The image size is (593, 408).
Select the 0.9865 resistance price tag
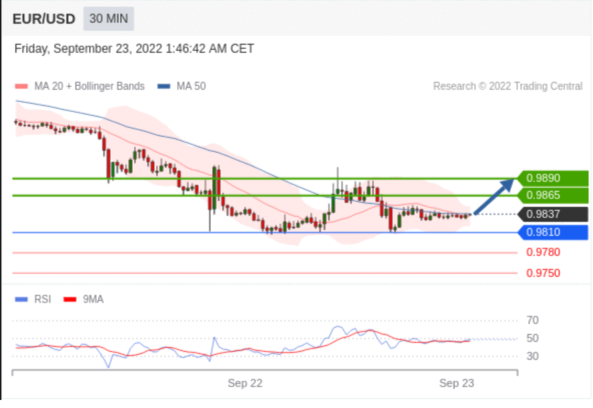tap(553, 195)
